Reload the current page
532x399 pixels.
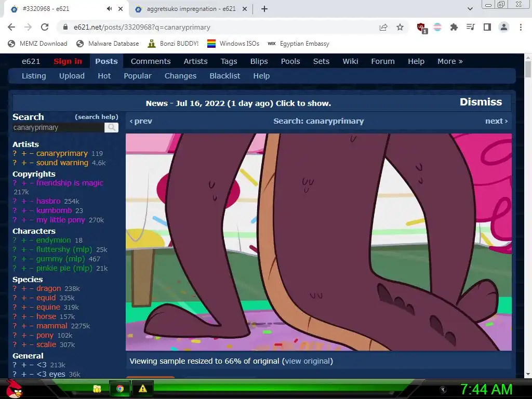pos(45,27)
